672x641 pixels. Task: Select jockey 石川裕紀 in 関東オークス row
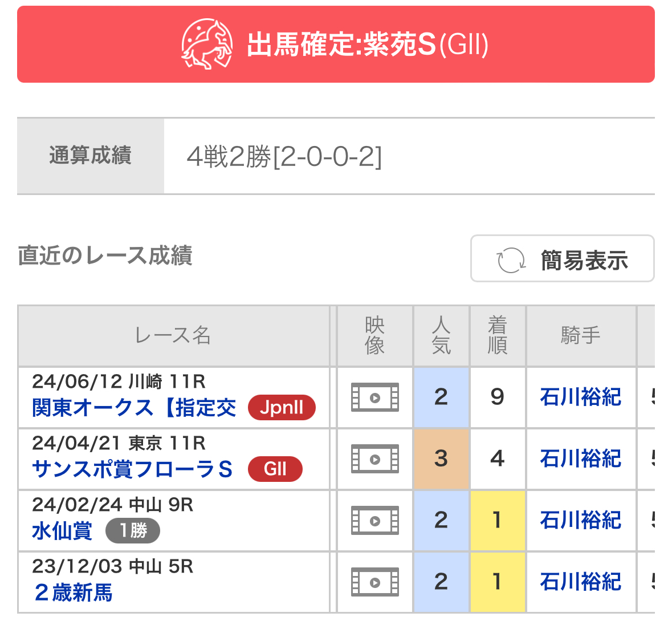[580, 397]
